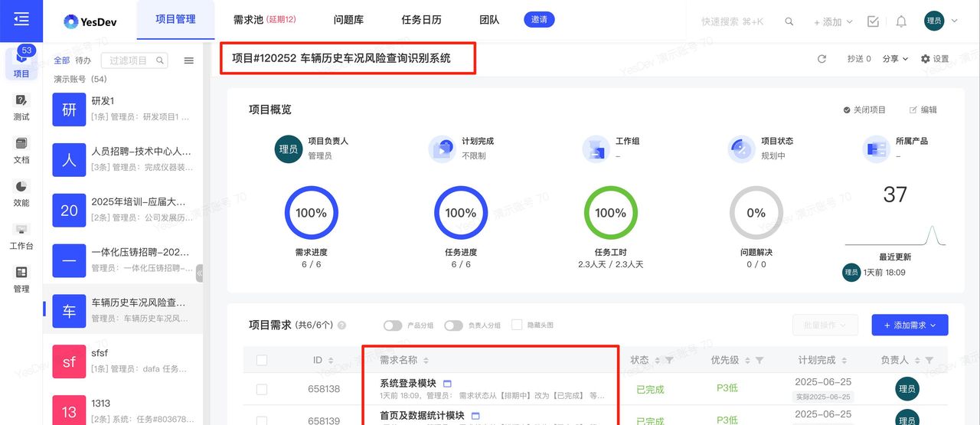This screenshot has width=980, height=425.
Task: Focus the 快速搜索 input in top bar
Action: coord(733,21)
